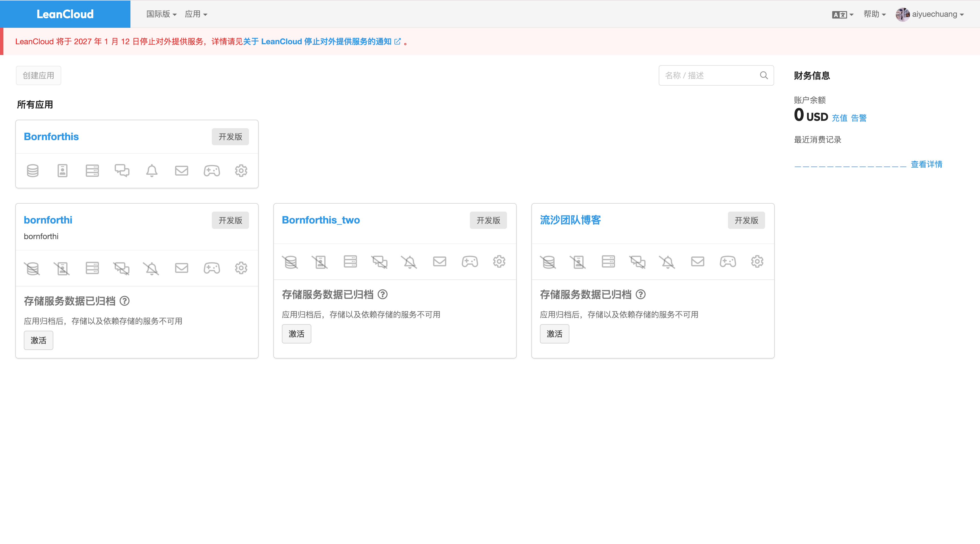Open server icon in 流沙团队博客 card

[x=608, y=262]
